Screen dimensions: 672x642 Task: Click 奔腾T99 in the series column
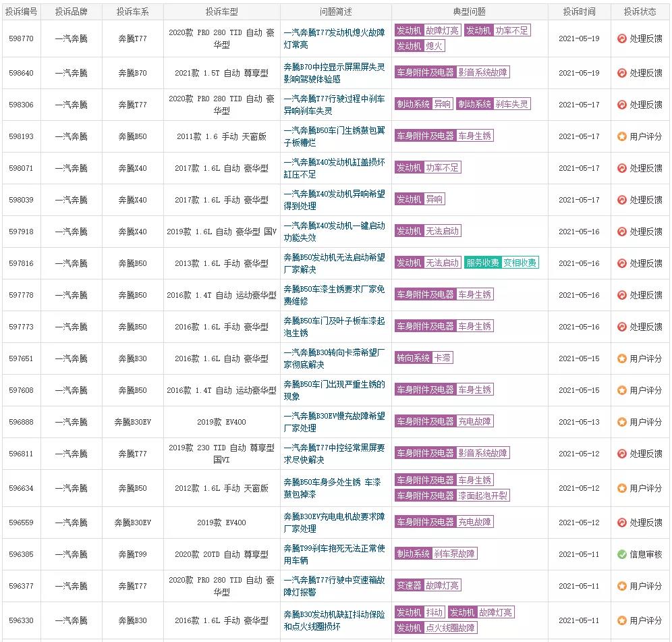[132, 554]
